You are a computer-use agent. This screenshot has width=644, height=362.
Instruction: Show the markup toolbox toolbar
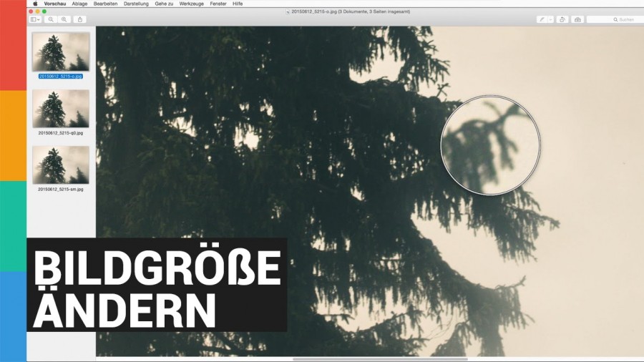tap(577, 19)
